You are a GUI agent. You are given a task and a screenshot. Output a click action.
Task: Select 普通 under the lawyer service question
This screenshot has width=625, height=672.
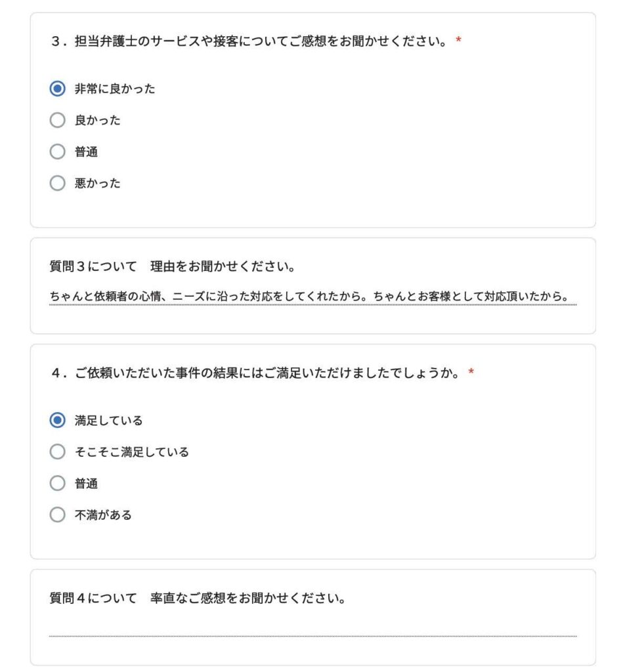point(57,152)
